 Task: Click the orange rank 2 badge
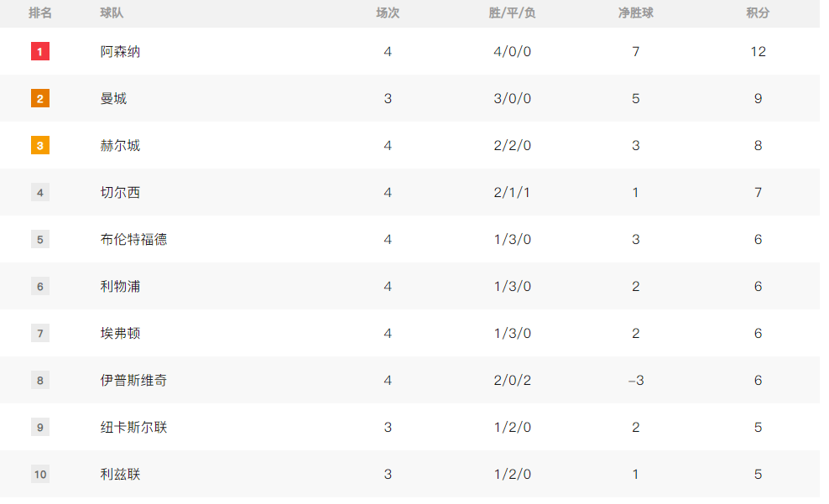[40, 98]
